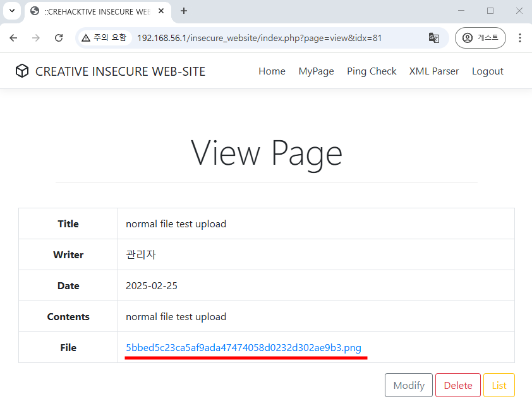Open the translate page icon in address bar

coord(434,38)
